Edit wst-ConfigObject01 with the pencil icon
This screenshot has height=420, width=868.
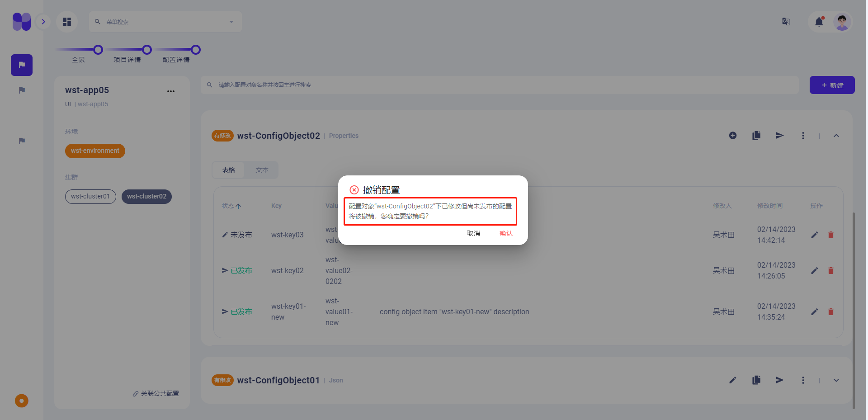click(733, 380)
